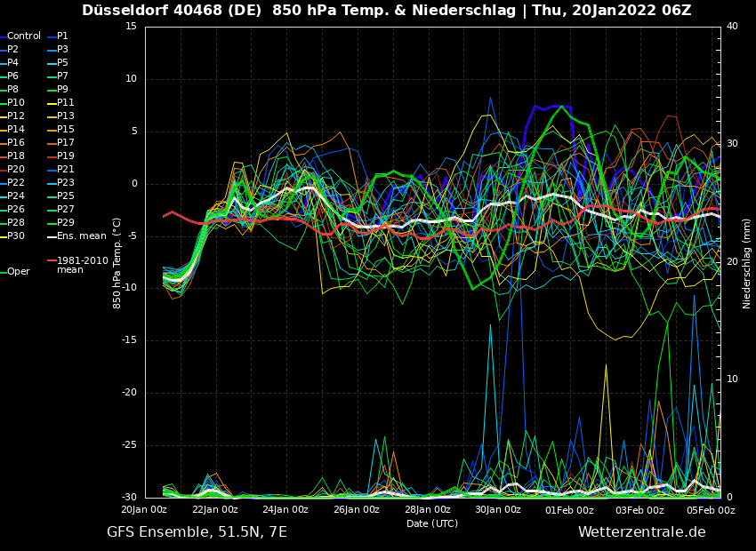Select the 30Jan 00z date tick
This screenshot has height=551, width=756.
(498, 510)
